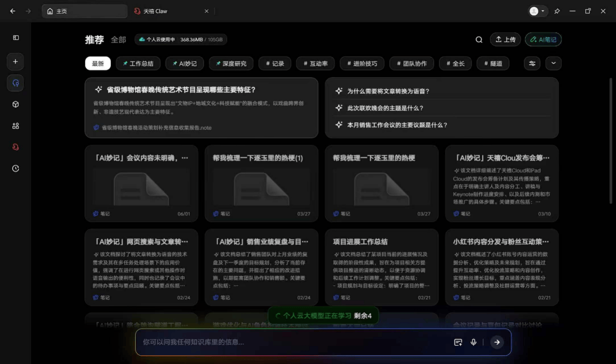Select the 最新 filter chip
Viewport: 616px width, 364px height.
click(x=98, y=63)
